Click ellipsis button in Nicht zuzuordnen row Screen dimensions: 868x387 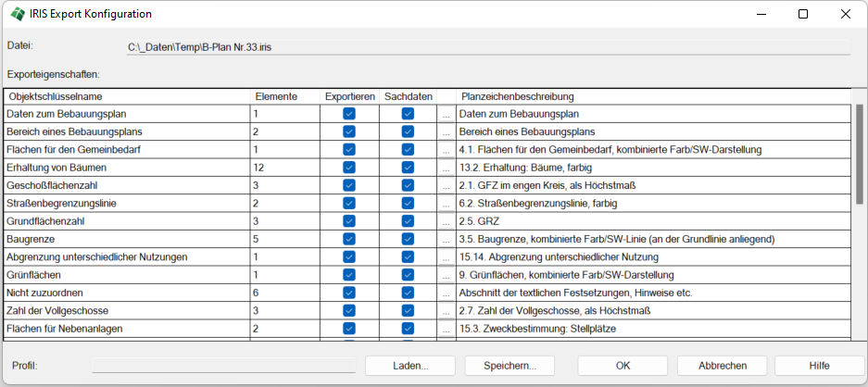click(446, 293)
